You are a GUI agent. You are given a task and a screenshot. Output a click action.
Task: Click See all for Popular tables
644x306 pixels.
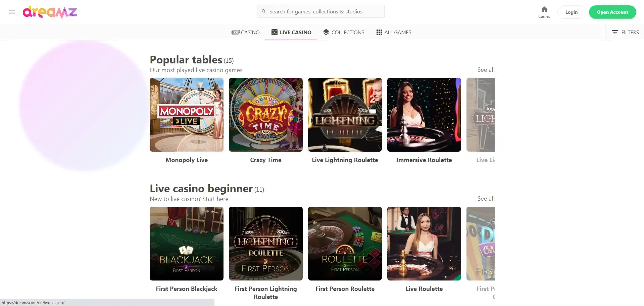pos(486,70)
